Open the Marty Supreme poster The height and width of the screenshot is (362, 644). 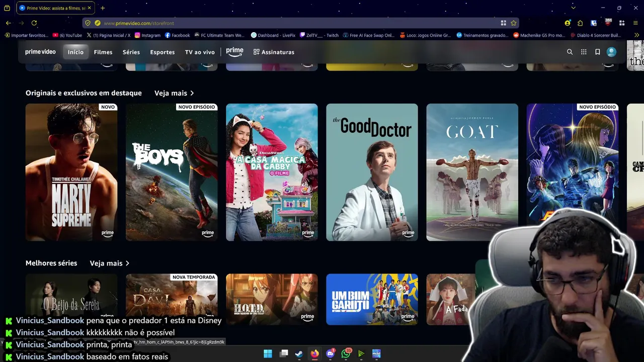pos(71,172)
